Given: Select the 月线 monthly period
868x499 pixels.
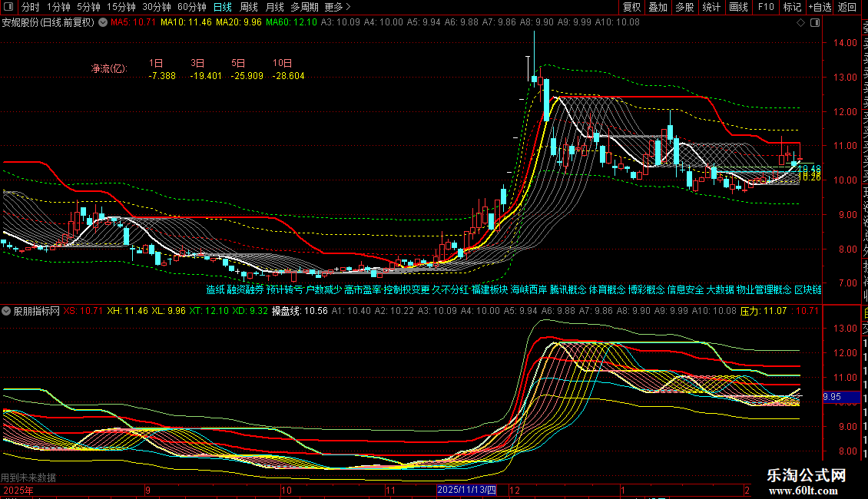Looking at the screenshot, I should pyautogui.click(x=274, y=7).
